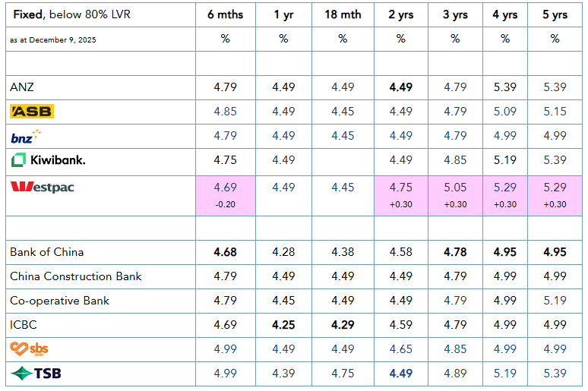Open the ANZ bank name link
This screenshot has width=588, height=391.
coord(22,87)
